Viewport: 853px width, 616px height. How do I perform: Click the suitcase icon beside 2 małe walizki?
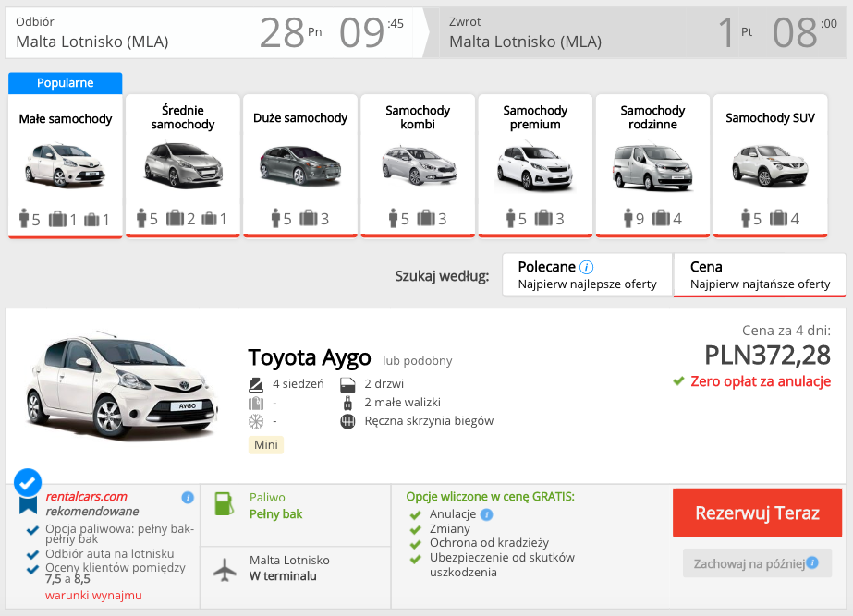tap(347, 403)
